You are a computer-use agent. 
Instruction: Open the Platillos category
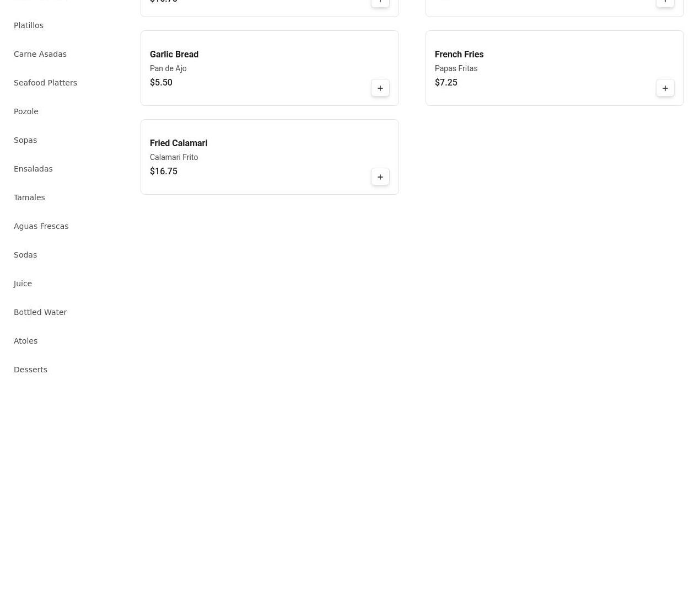tap(29, 25)
